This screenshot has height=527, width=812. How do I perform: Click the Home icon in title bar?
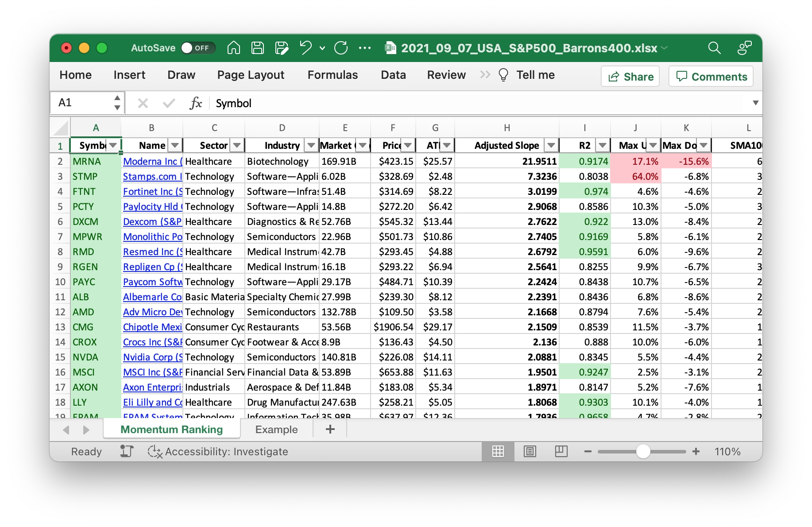coord(233,48)
